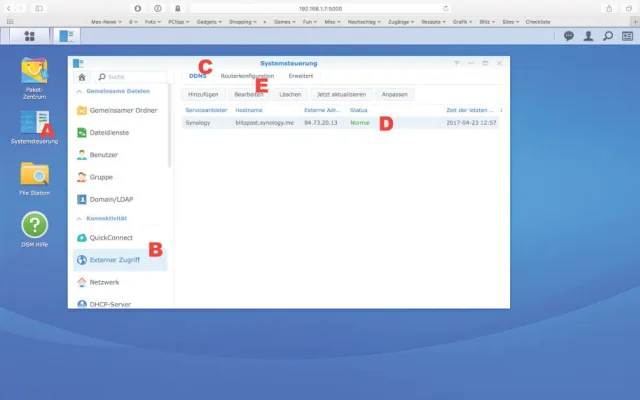Open Systemsteuerung desktop icon
Image resolution: width=640 pixels, height=400 pixels.
(34, 124)
